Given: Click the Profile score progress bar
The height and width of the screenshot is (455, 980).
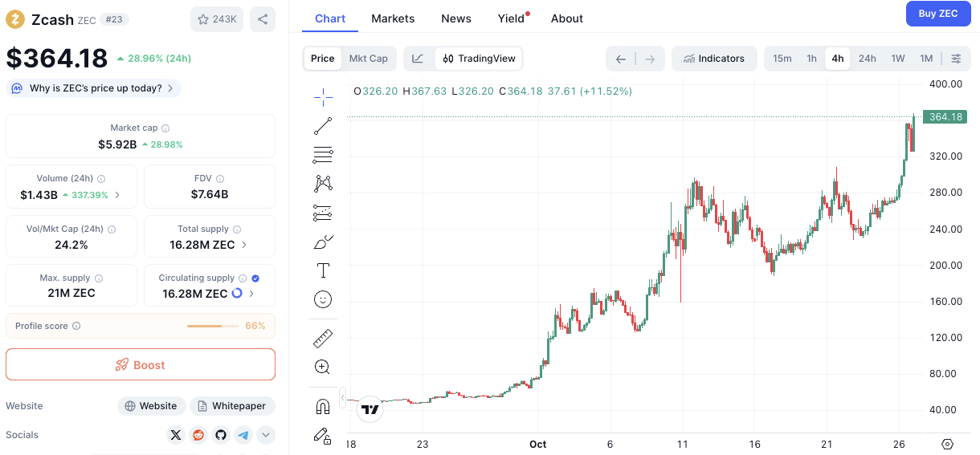Looking at the screenshot, I should click(212, 326).
